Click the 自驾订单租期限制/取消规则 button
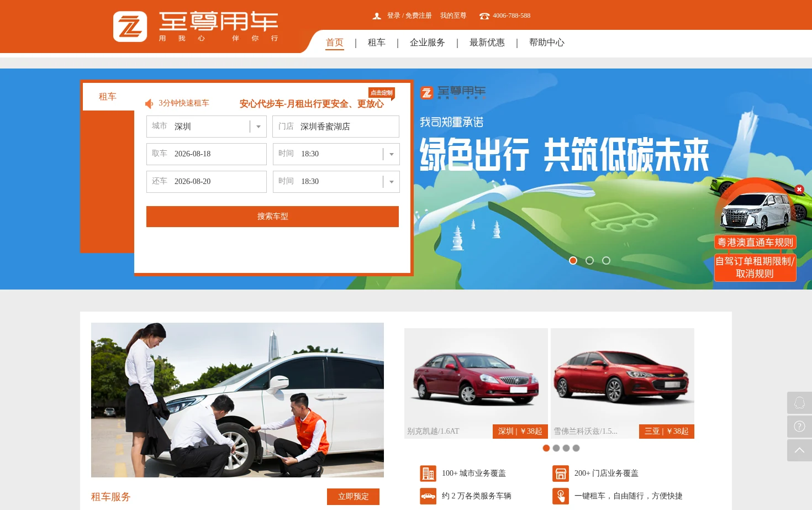812x510 pixels. (x=755, y=267)
